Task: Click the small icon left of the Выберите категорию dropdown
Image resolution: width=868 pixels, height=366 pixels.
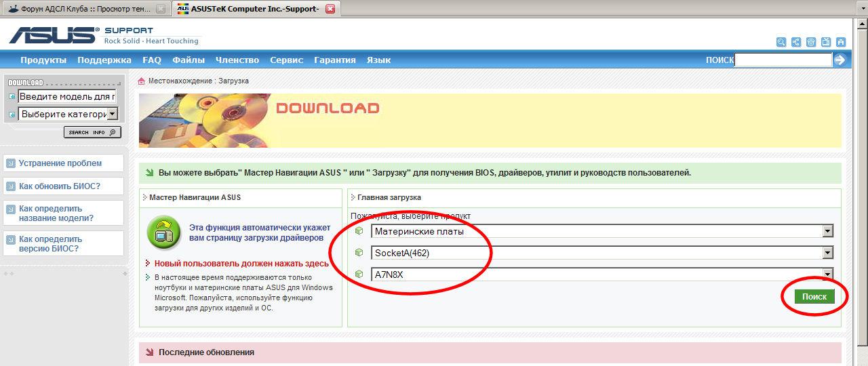Action: click(x=12, y=115)
